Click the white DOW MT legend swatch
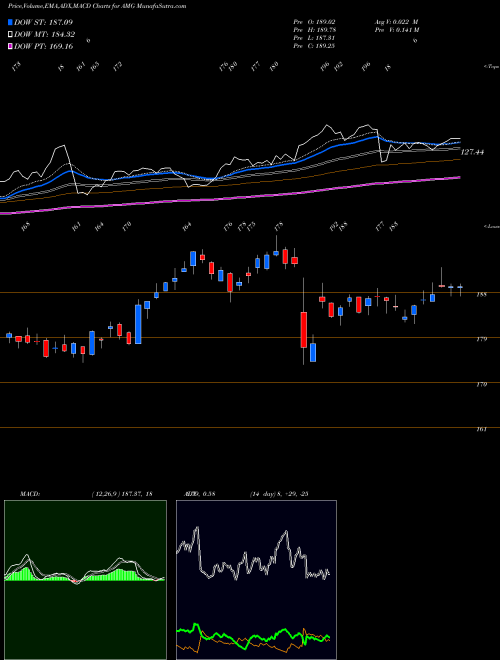This screenshot has width=500, height=660. [10, 35]
